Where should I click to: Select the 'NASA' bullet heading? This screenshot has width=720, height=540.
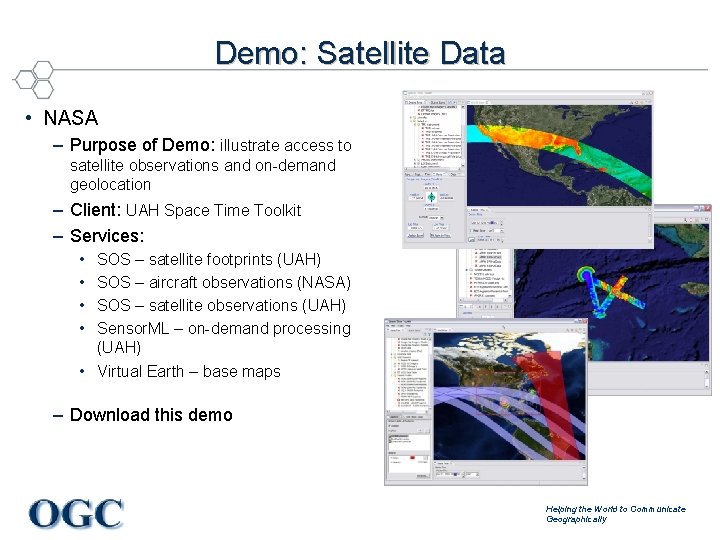click(x=71, y=118)
